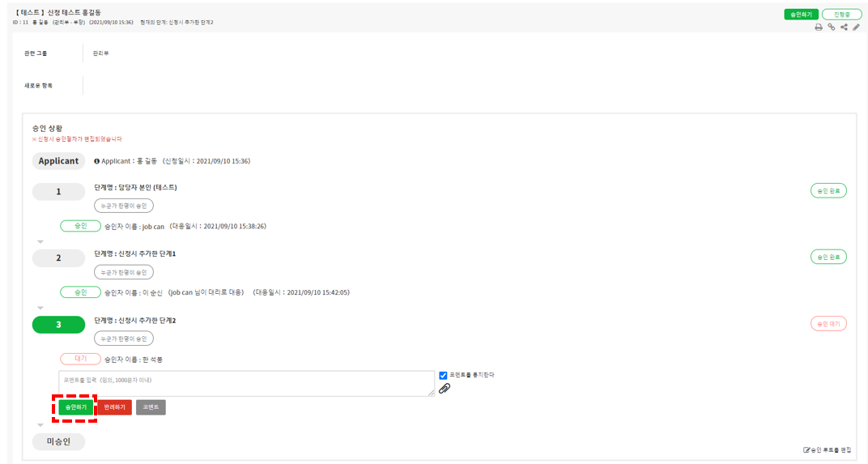The width and height of the screenshot is (868, 464).
Task: Click the info icon beside Applicant name
Action: (x=97, y=161)
